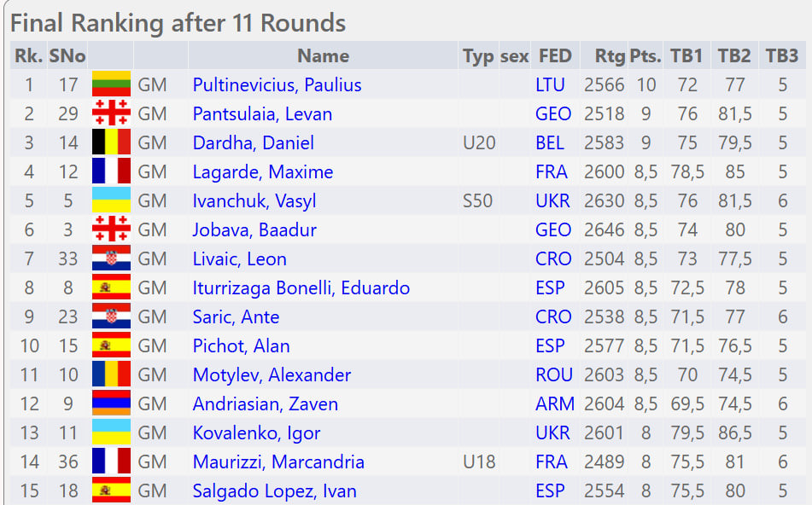Viewport: 812px width, 505px height.
Task: Click the TB1 column header
Action: click(x=686, y=56)
